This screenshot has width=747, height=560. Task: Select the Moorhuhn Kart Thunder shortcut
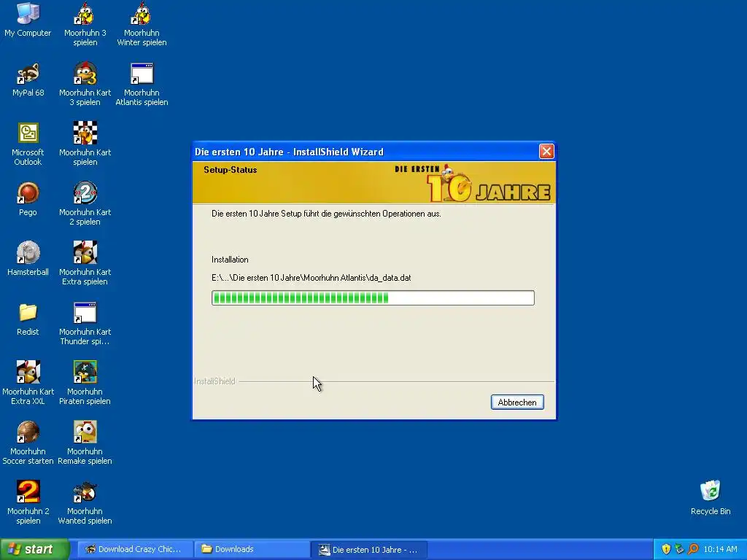click(x=85, y=323)
